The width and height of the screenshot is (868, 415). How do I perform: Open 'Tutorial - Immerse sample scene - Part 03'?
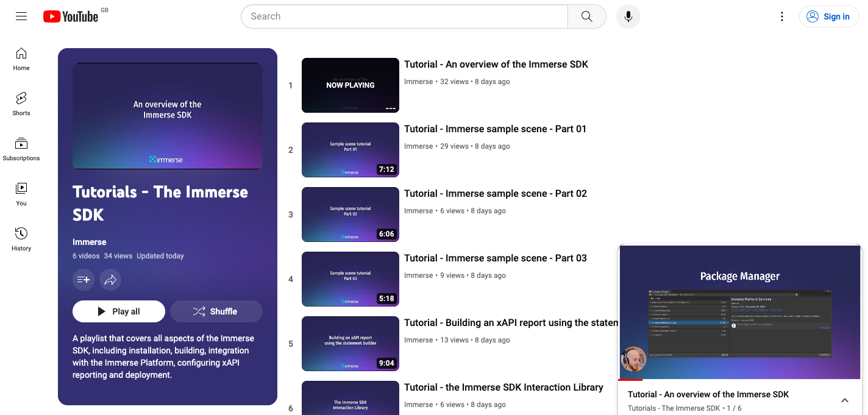click(496, 258)
